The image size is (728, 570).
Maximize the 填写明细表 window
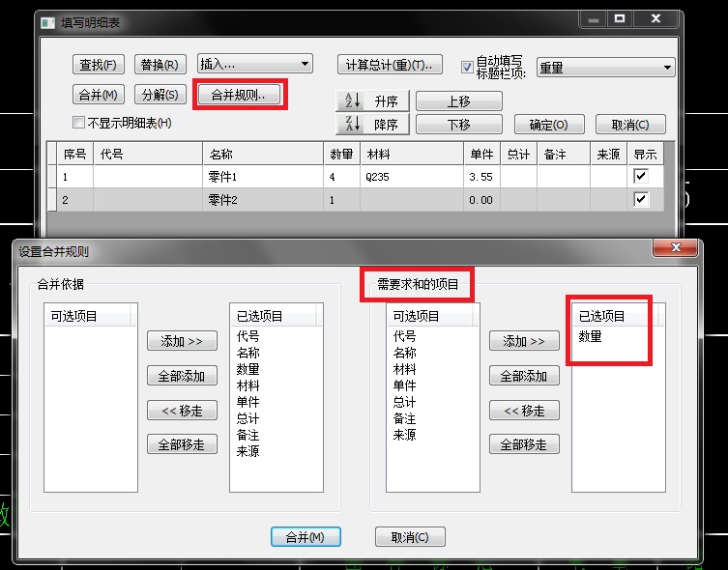tap(620, 18)
